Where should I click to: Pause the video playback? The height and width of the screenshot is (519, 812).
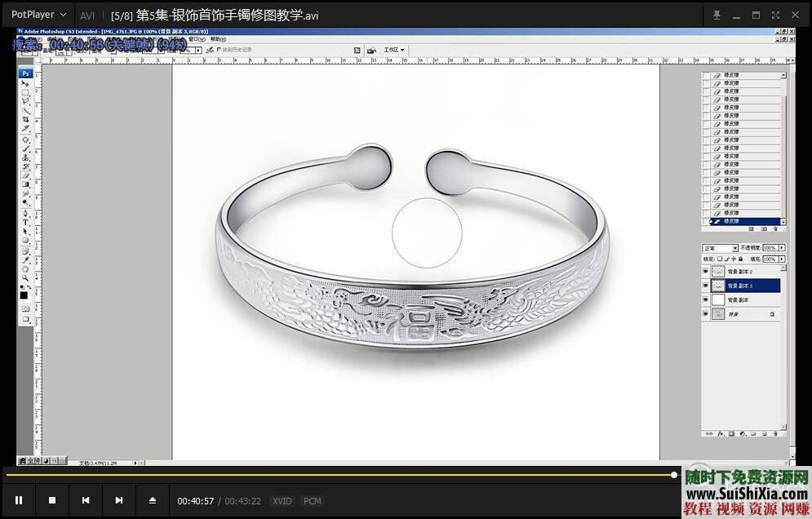[x=19, y=500]
